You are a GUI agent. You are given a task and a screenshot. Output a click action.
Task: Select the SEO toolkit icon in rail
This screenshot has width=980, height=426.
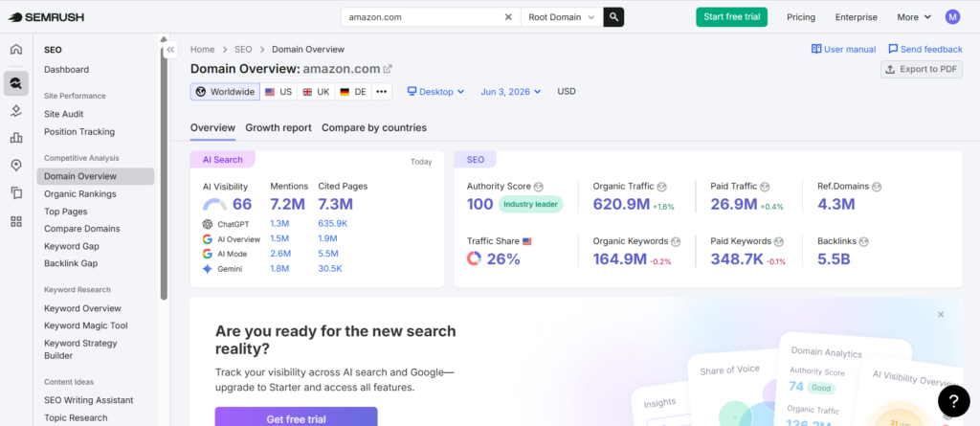(x=16, y=82)
